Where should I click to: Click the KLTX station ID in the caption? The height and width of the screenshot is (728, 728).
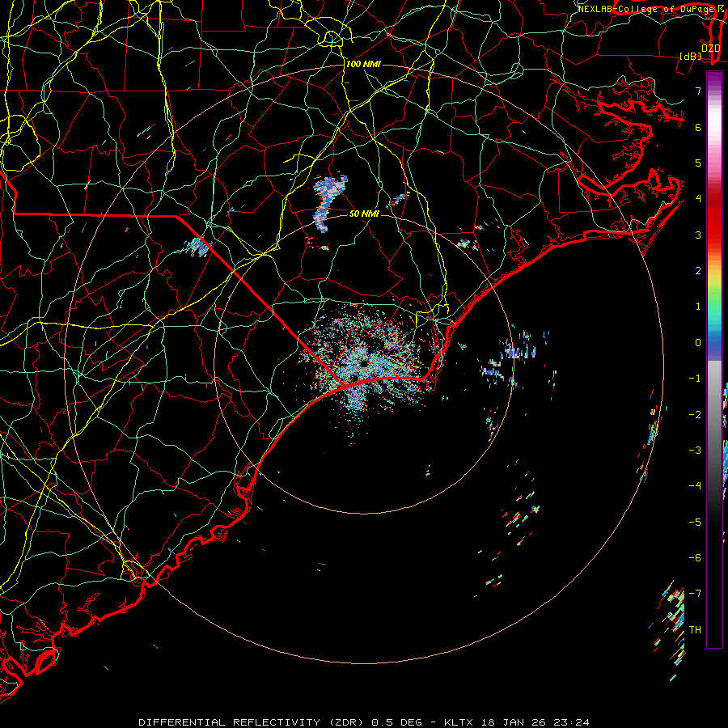(x=459, y=722)
